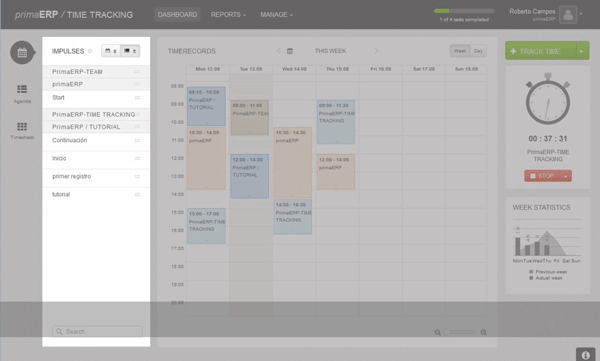Open Monday 08:15 - 10:30 time record
Viewport: 600px width, 361px height.
[x=206, y=106]
